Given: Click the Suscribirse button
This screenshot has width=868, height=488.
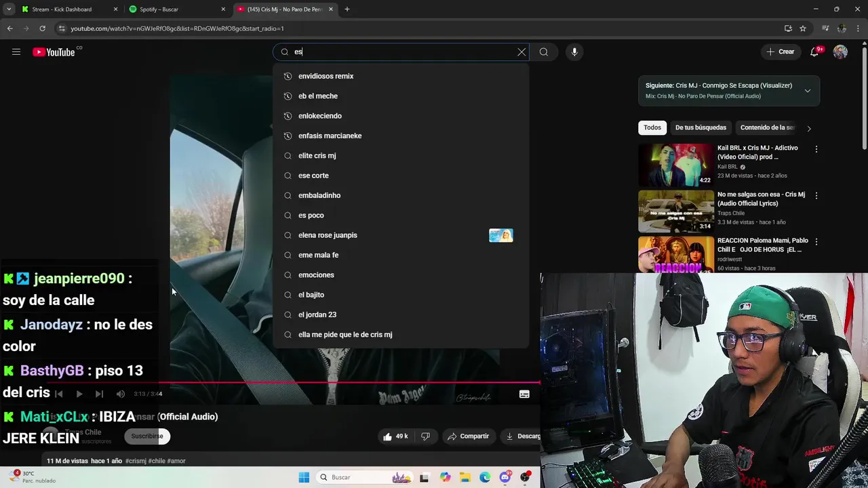Looking at the screenshot, I should [x=147, y=436].
